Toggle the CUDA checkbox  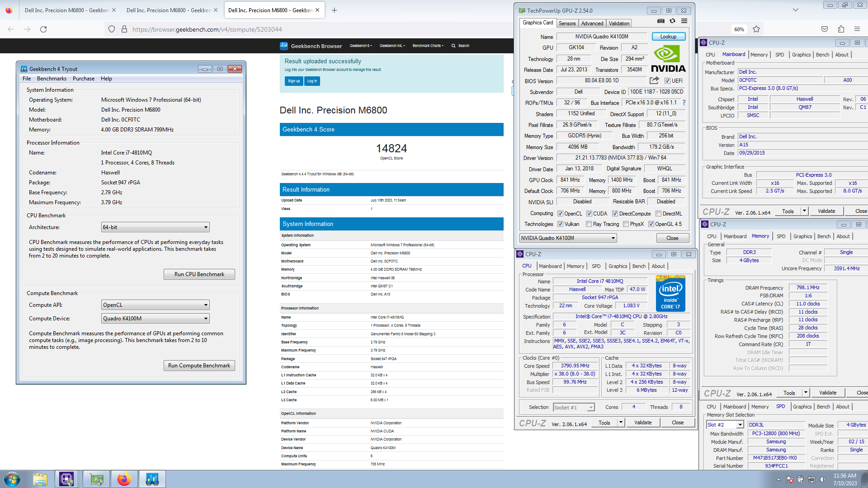point(589,214)
